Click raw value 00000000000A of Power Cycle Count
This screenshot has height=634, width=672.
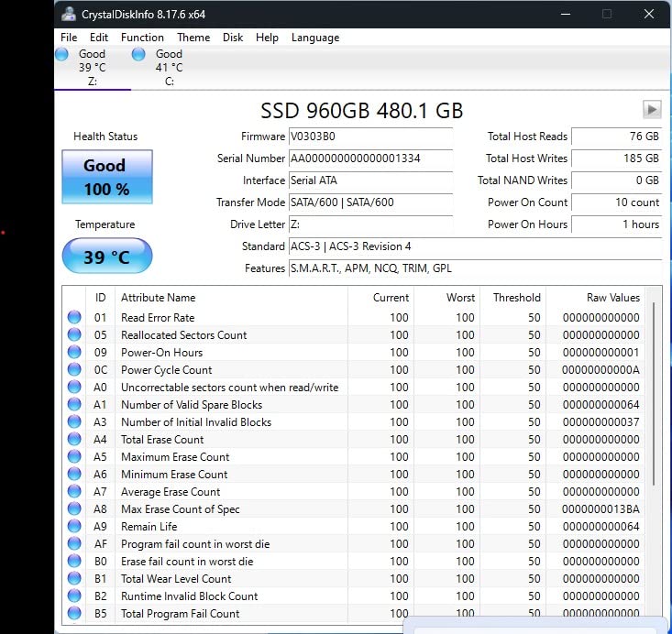(600, 370)
